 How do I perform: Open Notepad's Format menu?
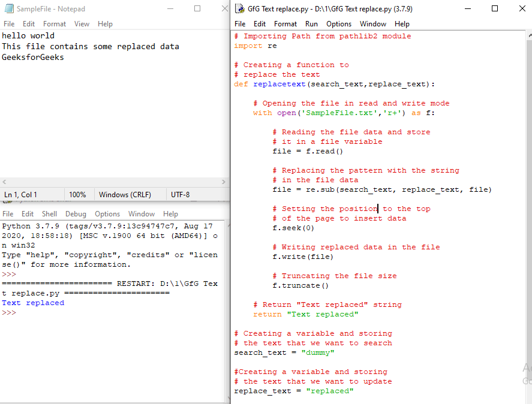54,23
